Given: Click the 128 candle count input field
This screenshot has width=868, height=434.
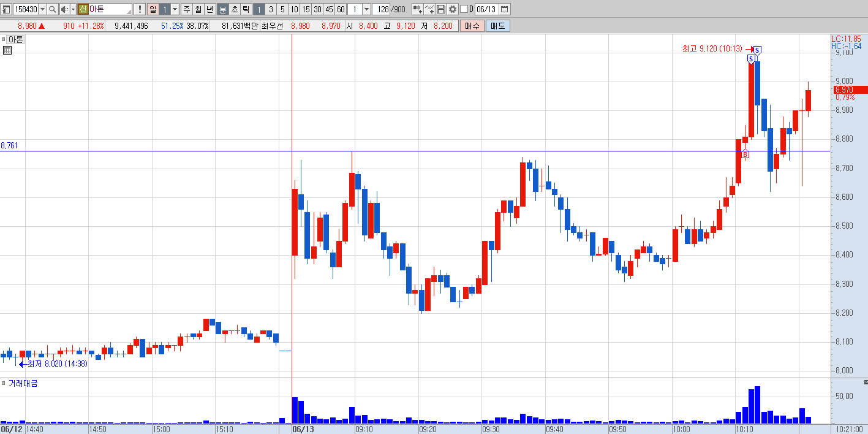Looking at the screenshot, I should (382, 9).
